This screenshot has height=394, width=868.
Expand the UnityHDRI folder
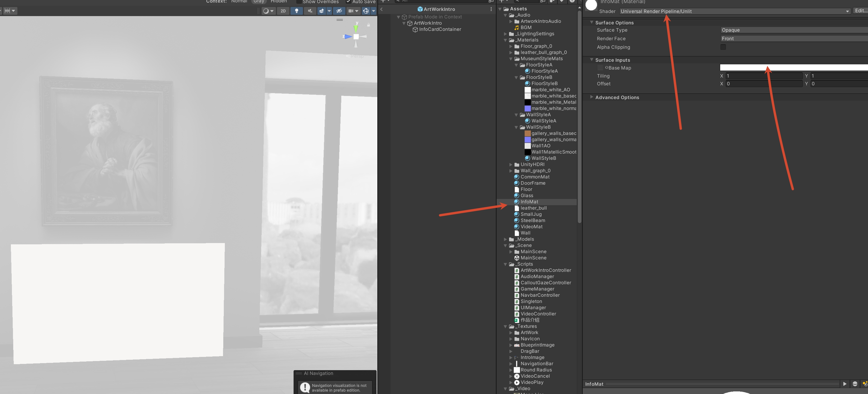coord(511,164)
